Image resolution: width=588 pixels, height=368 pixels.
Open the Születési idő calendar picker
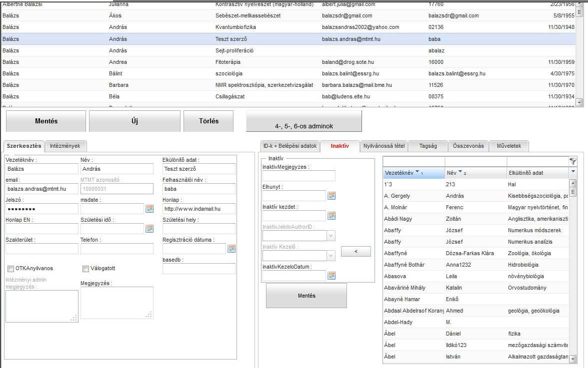coord(149,229)
